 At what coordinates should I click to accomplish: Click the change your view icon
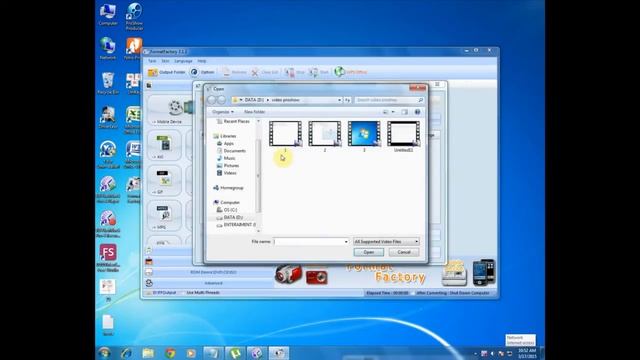point(385,112)
